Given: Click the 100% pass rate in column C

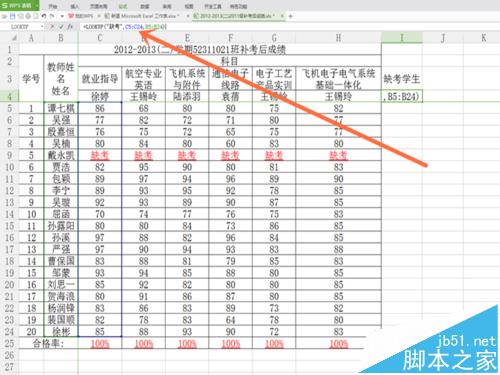Looking at the screenshot, I should point(100,343).
